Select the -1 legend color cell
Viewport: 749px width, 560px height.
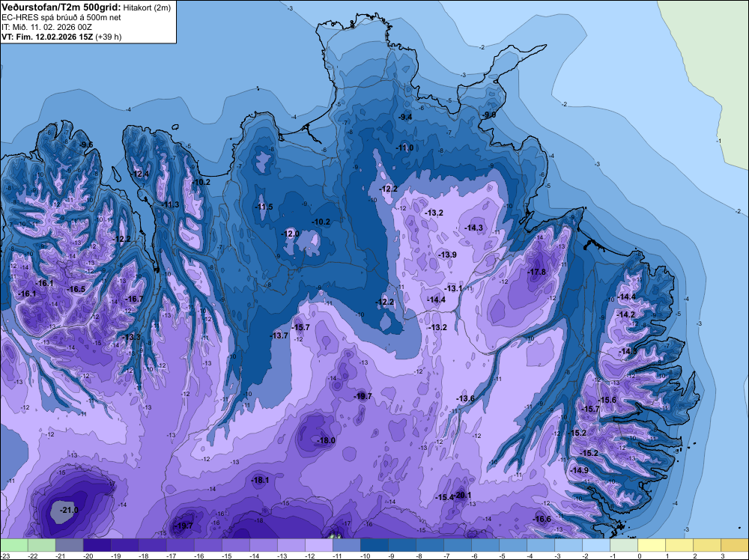click(623, 545)
